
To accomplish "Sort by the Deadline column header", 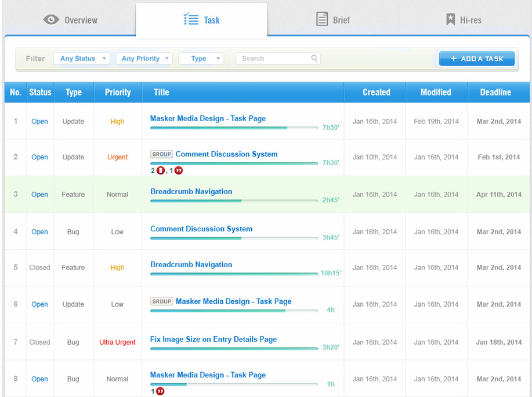I will pyautogui.click(x=498, y=92).
